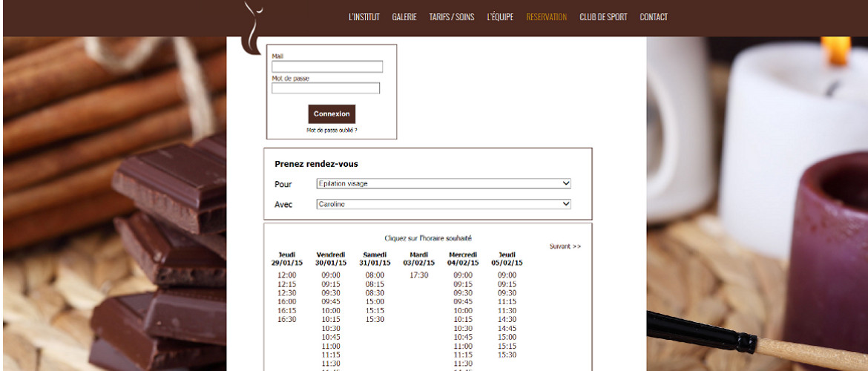This screenshot has height=371, width=868.
Task: Book Vendredi 30/01/15 at 10:30
Action: (331, 329)
